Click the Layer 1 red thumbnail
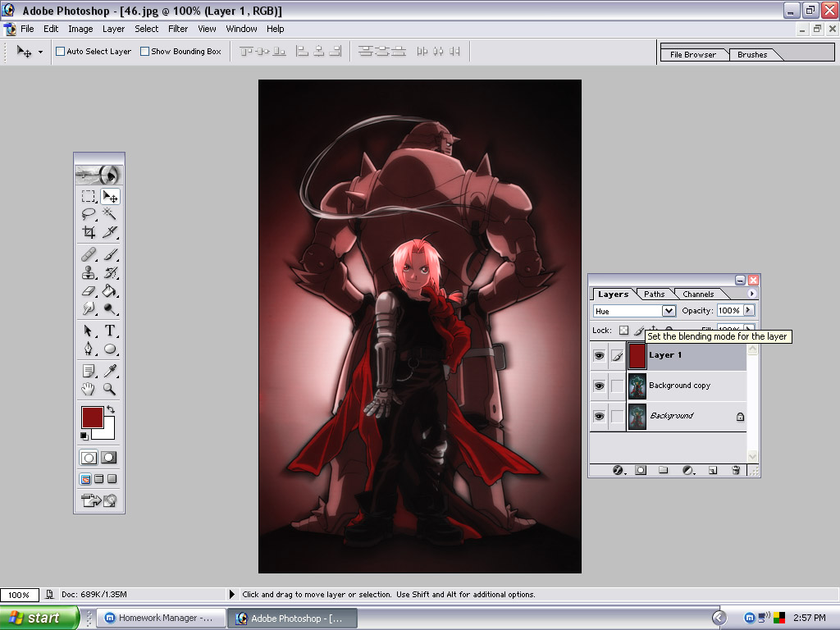Image resolution: width=840 pixels, height=630 pixels. coord(637,356)
